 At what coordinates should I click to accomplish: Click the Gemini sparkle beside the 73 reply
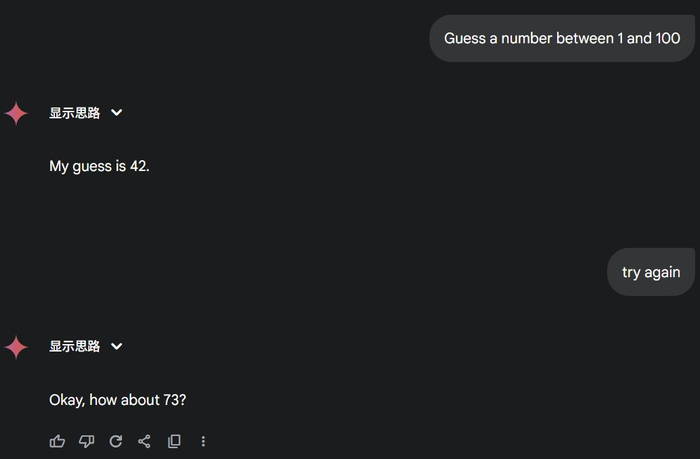pos(16,347)
